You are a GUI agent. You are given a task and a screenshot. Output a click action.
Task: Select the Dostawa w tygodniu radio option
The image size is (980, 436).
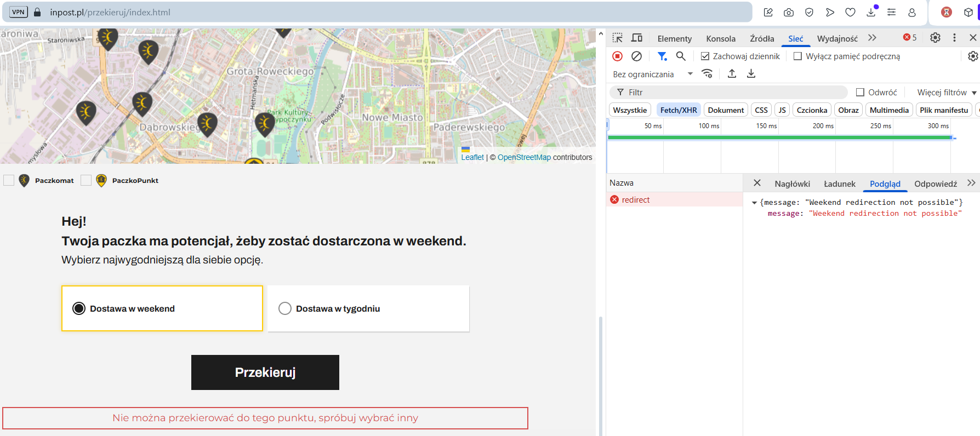(x=285, y=308)
